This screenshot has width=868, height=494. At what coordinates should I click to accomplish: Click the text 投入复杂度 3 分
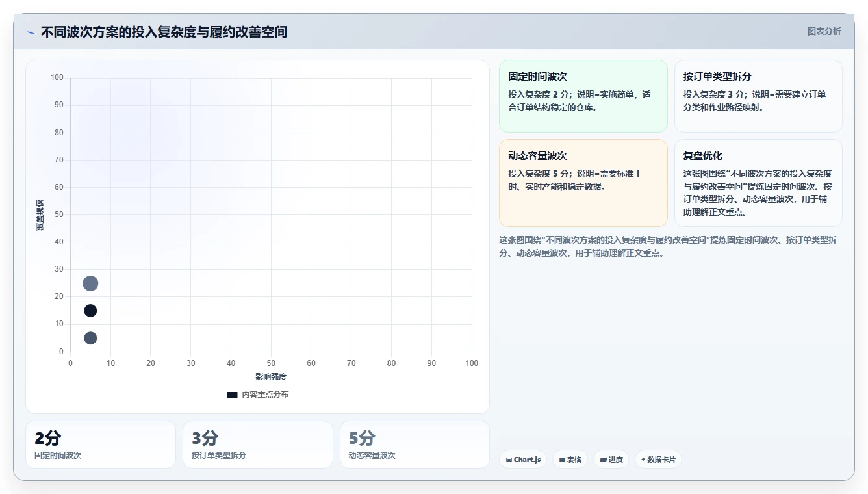click(x=714, y=94)
